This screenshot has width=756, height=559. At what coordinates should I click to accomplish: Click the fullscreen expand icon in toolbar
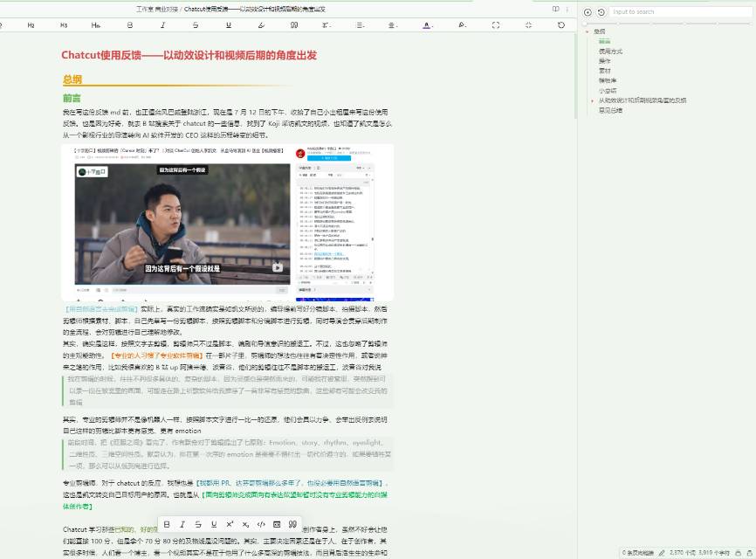(x=496, y=25)
